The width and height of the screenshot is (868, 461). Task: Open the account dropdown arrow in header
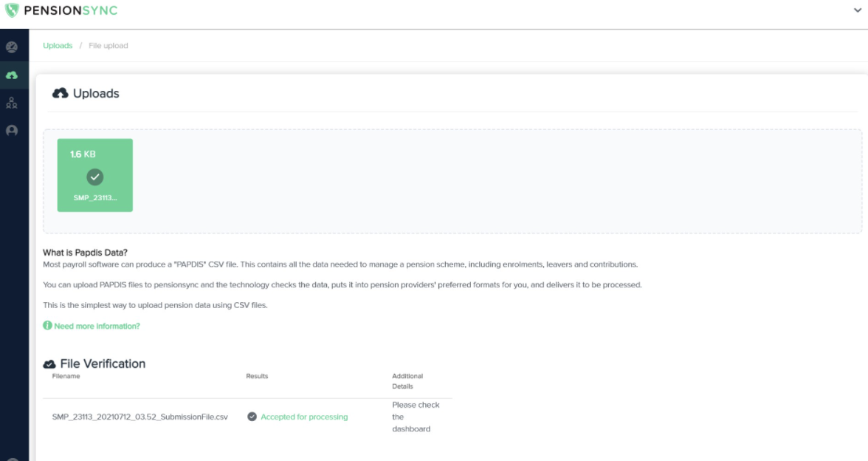point(858,11)
